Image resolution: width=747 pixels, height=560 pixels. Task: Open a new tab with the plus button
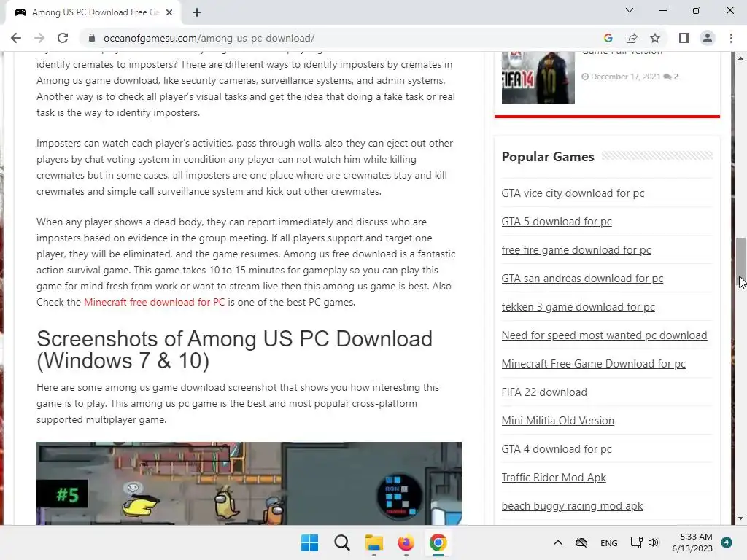pos(197,12)
